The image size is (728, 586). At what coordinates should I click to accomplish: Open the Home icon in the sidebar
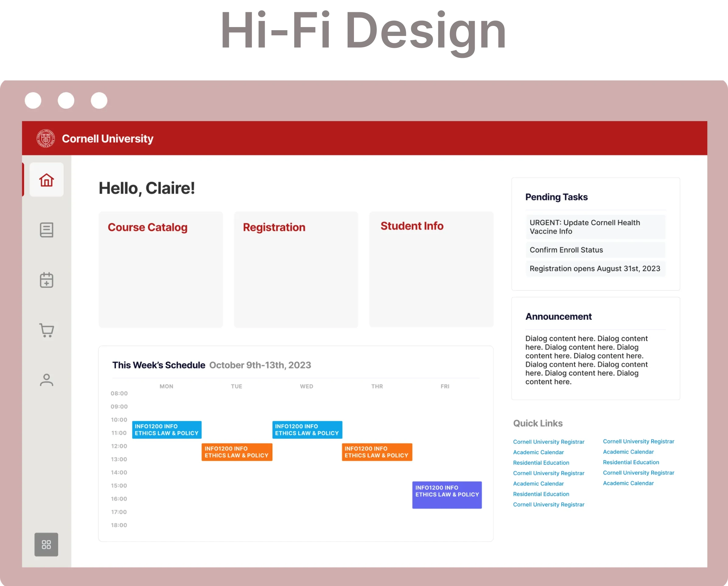point(47,180)
